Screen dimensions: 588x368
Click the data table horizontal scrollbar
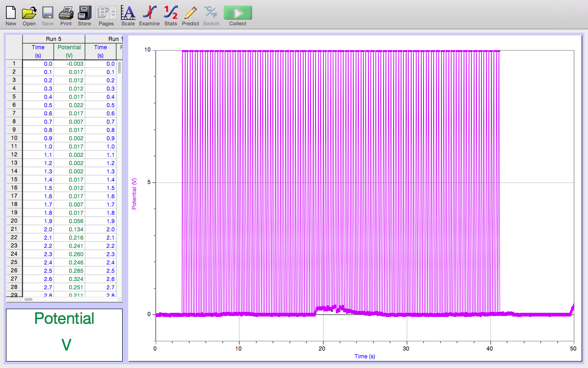tap(28, 299)
